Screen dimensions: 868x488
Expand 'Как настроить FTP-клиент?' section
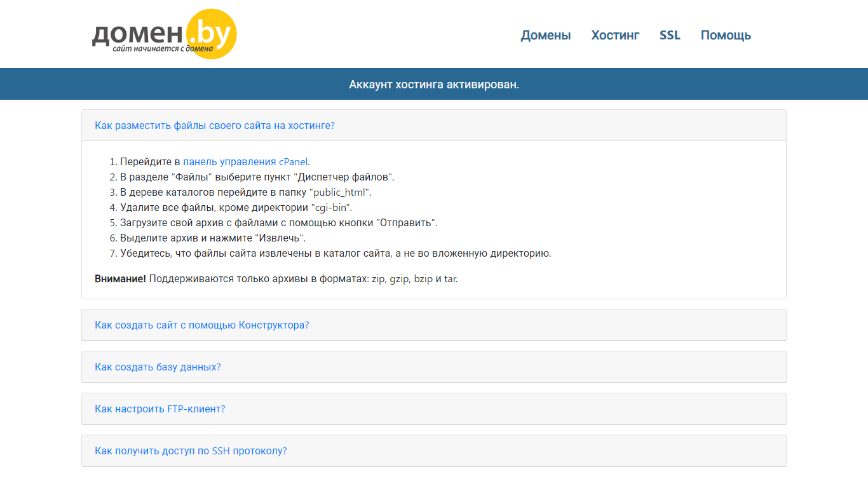pyautogui.click(x=160, y=409)
